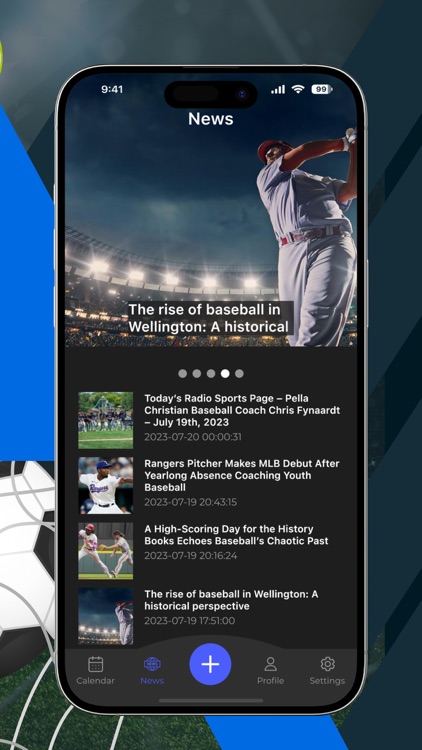The width and height of the screenshot is (422, 750).
Task: Open Rangers Pitcher Makes MLB Debut article
Action: (x=242, y=475)
